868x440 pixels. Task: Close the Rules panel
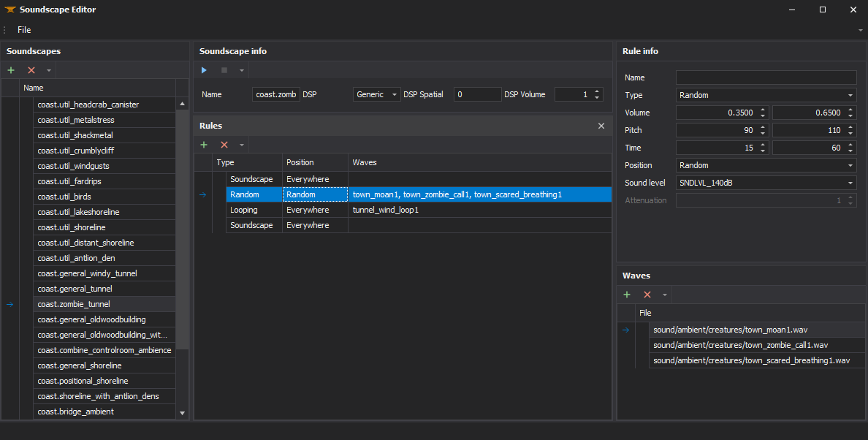pos(601,126)
